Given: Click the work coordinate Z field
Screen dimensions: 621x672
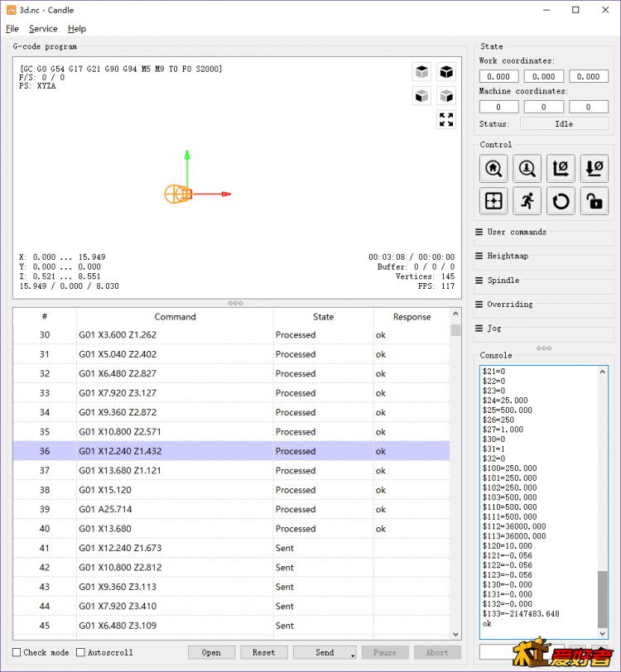Looking at the screenshot, I should pyautogui.click(x=589, y=77).
